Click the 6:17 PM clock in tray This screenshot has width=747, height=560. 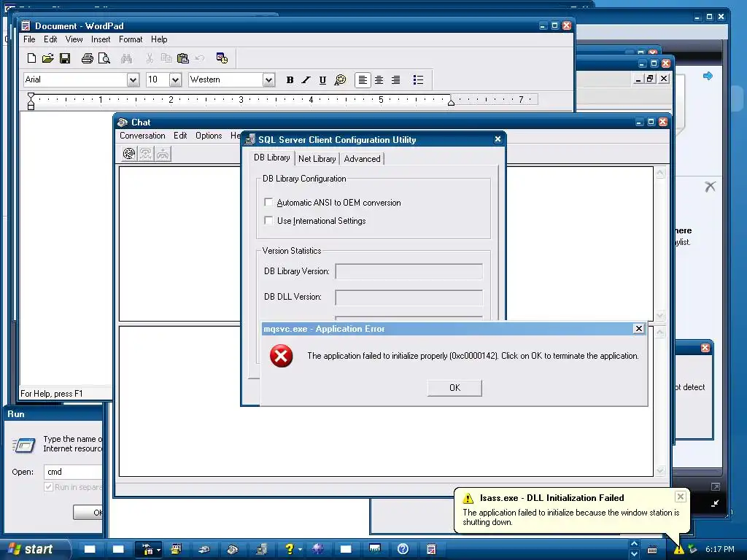click(719, 550)
